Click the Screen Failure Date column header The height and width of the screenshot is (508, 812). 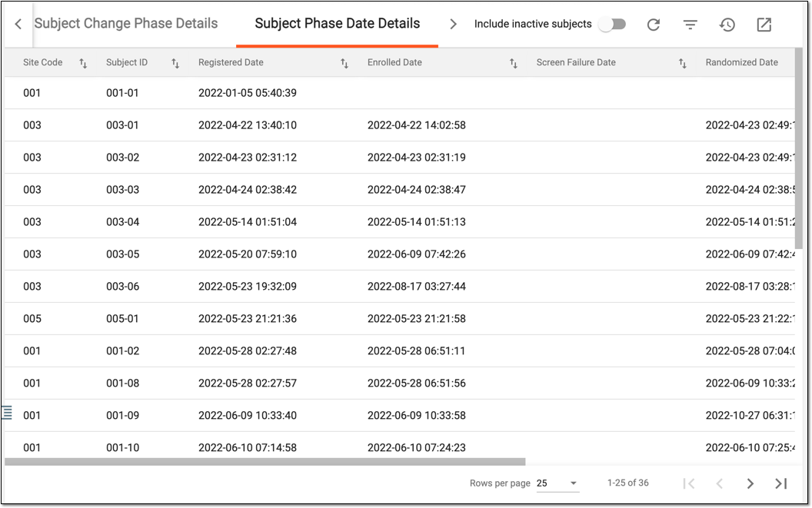tap(576, 62)
